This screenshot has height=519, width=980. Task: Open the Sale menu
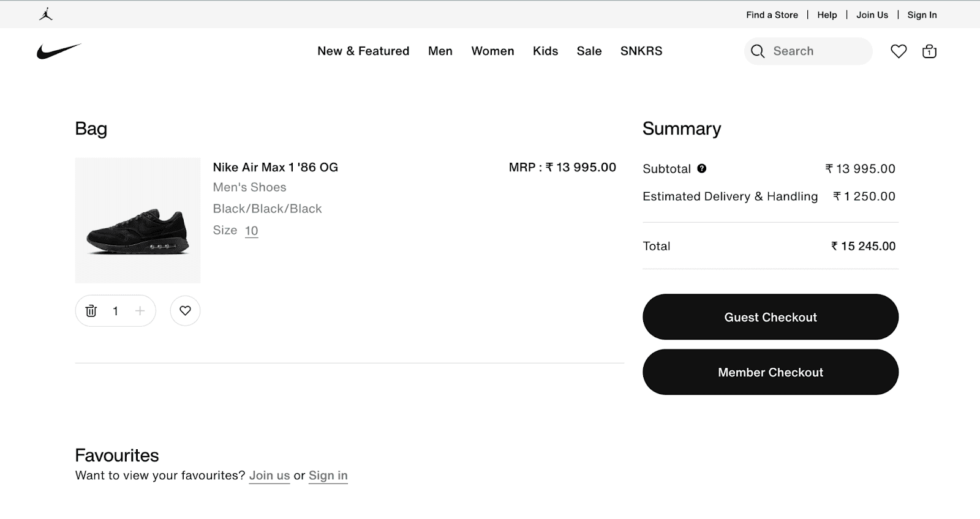(x=589, y=51)
